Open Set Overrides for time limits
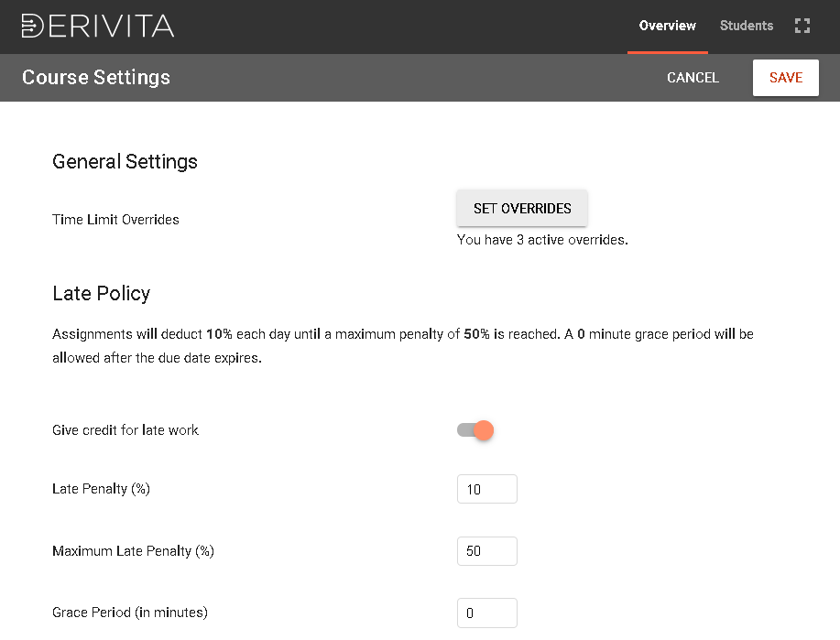The height and width of the screenshot is (640, 840). (522, 209)
